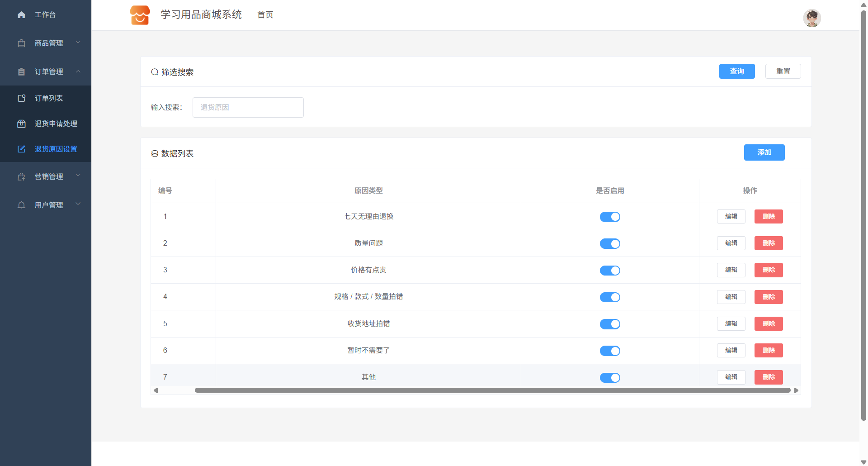The image size is (868, 466).
Task: Click the 工作台 home icon
Action: point(21,15)
